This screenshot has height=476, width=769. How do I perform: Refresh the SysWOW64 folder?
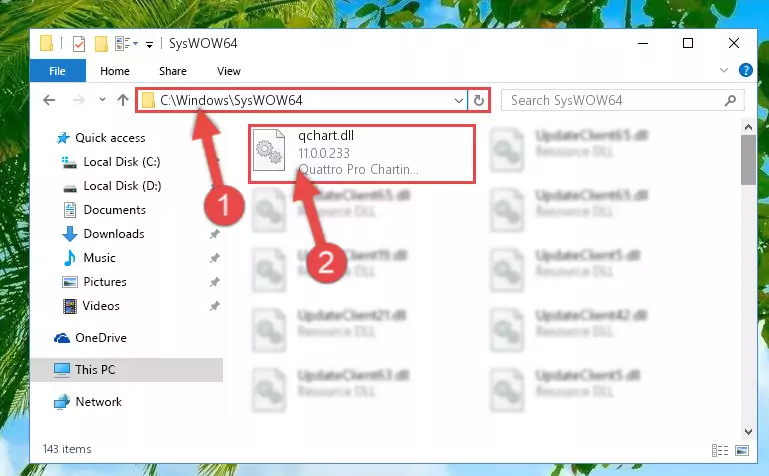coord(479,100)
